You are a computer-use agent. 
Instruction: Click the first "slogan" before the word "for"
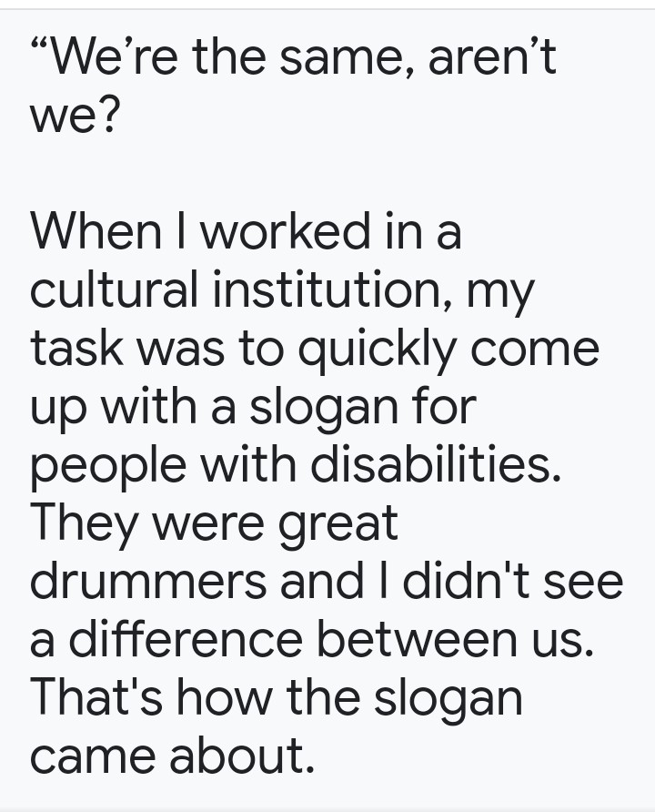click(324, 408)
